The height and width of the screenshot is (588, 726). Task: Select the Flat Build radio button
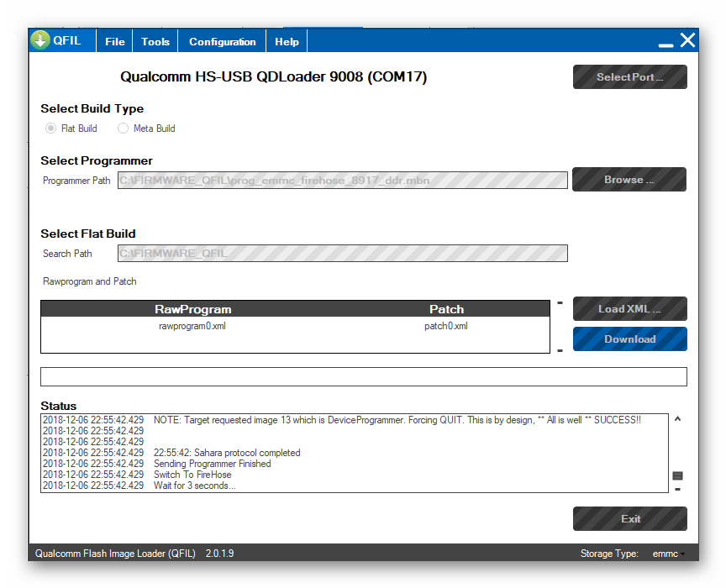(50, 128)
